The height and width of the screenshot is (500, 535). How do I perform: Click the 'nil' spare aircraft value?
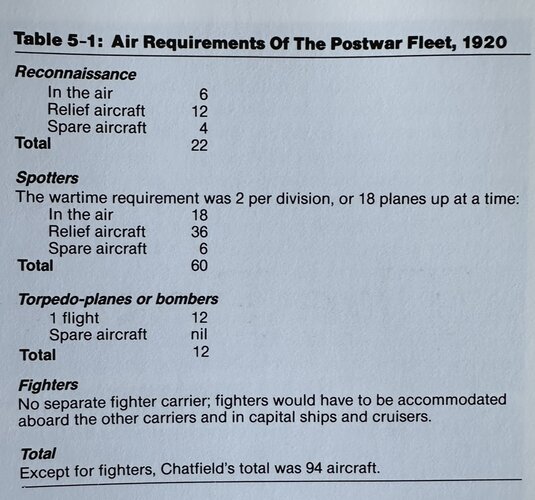[199, 334]
